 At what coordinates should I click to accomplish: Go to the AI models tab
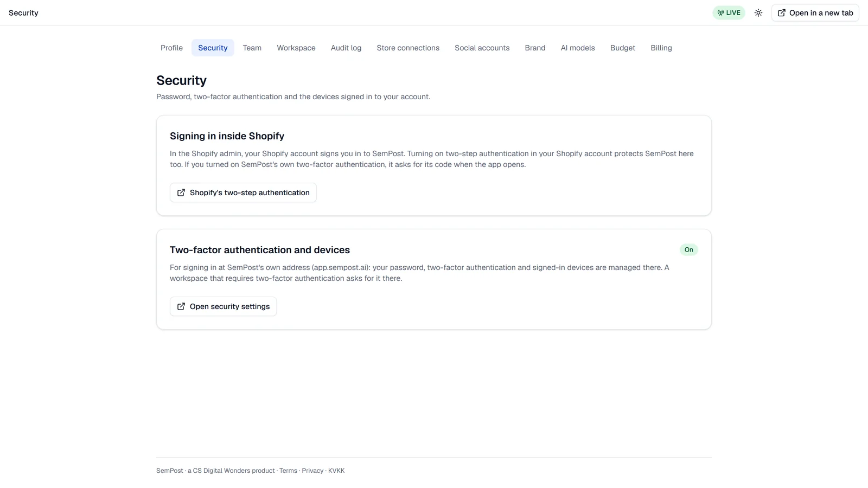click(578, 48)
